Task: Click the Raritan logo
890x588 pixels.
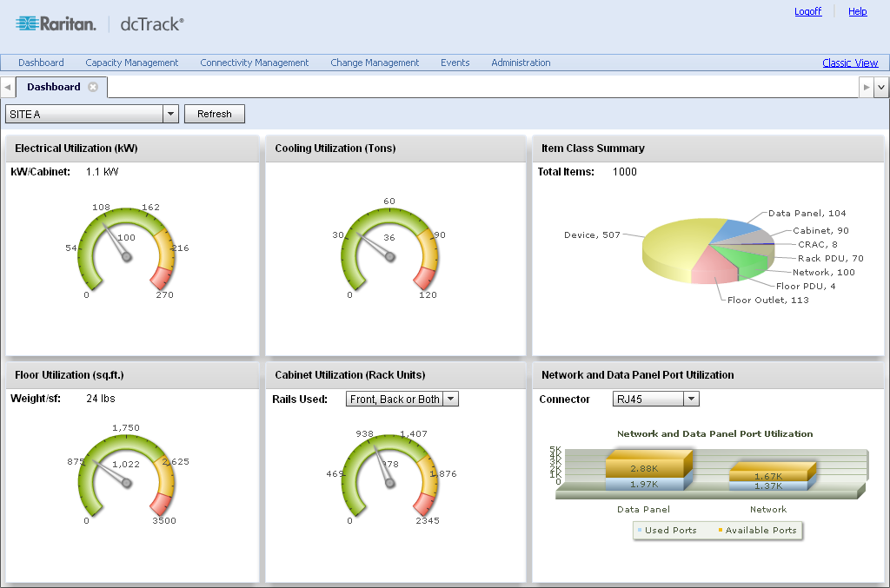Action: pyautogui.click(x=56, y=23)
